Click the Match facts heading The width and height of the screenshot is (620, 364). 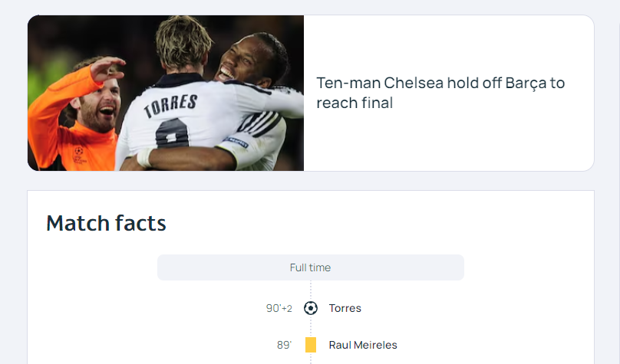coord(106,223)
